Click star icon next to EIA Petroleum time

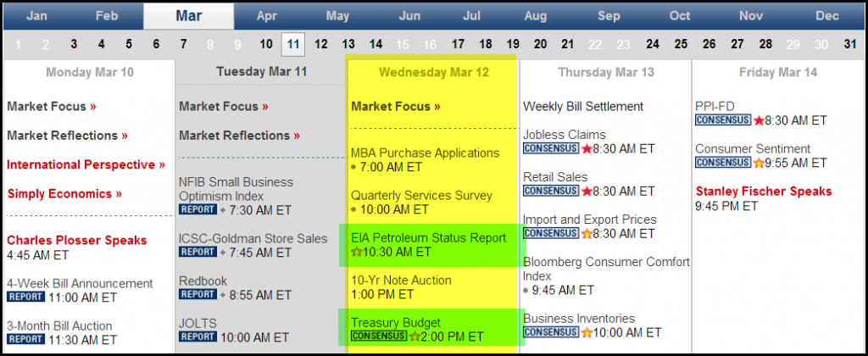tap(356, 252)
